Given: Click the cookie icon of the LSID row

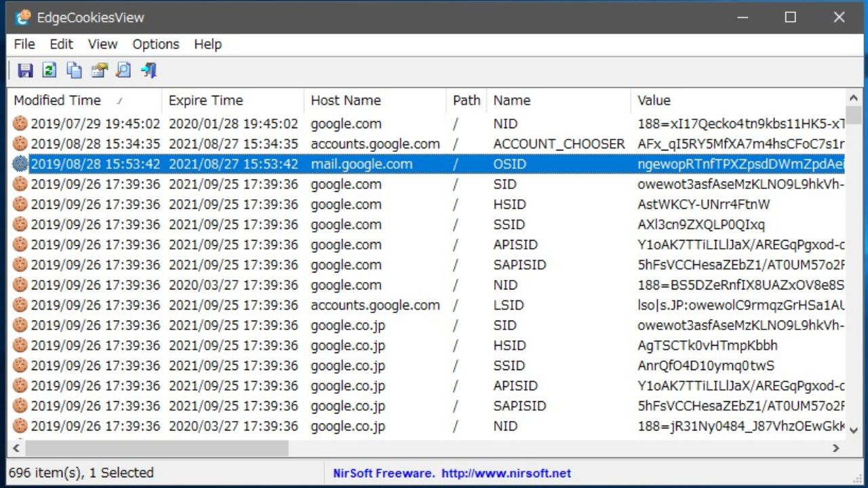Looking at the screenshot, I should (20, 305).
